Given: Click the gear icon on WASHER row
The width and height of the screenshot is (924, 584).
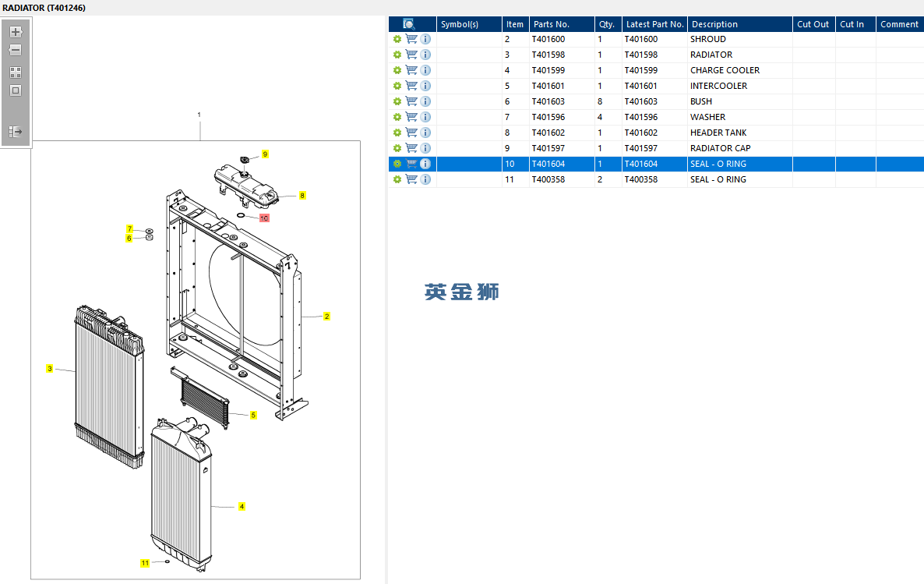Looking at the screenshot, I should pyautogui.click(x=397, y=117).
